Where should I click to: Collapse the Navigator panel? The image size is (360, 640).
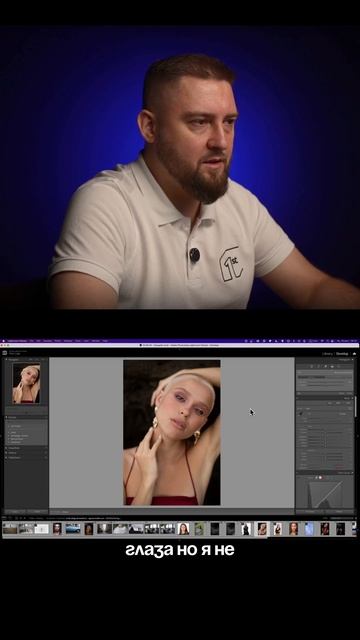(x=6, y=360)
